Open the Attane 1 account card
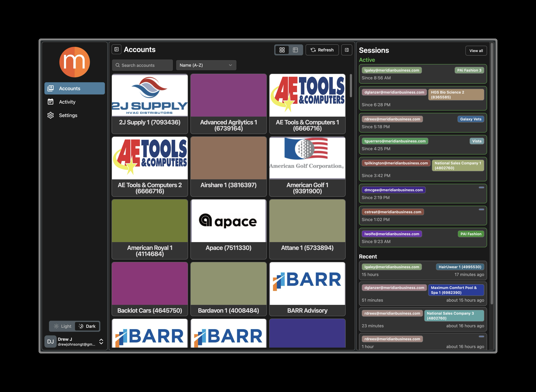 307,229
